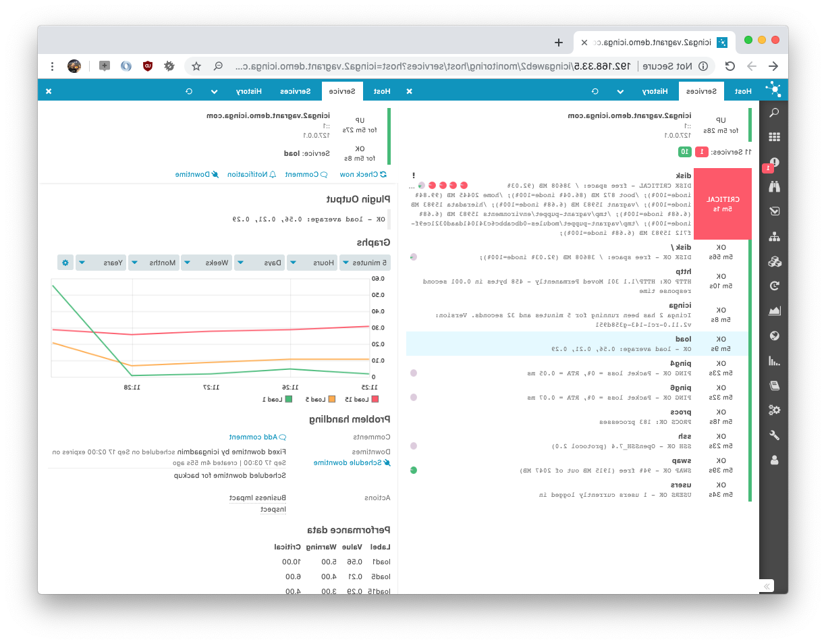The height and width of the screenshot is (644, 826).
Task: Open the book Documentation icon
Action: click(774, 385)
